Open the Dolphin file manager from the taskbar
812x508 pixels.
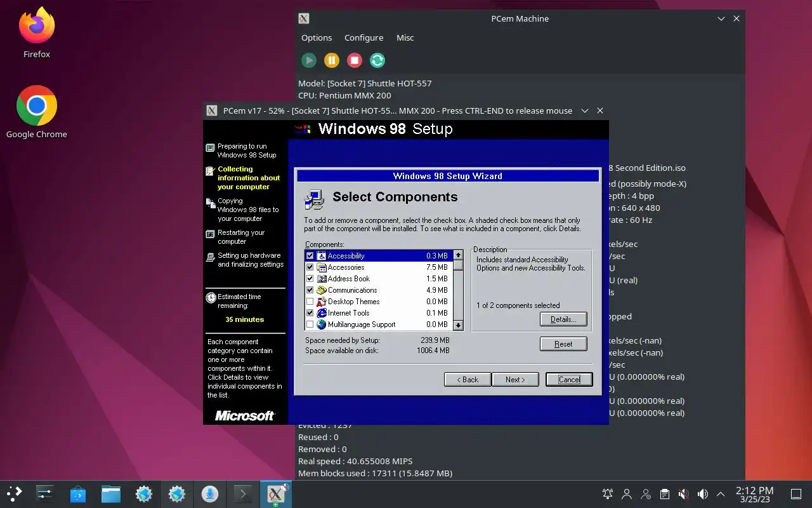click(110, 493)
